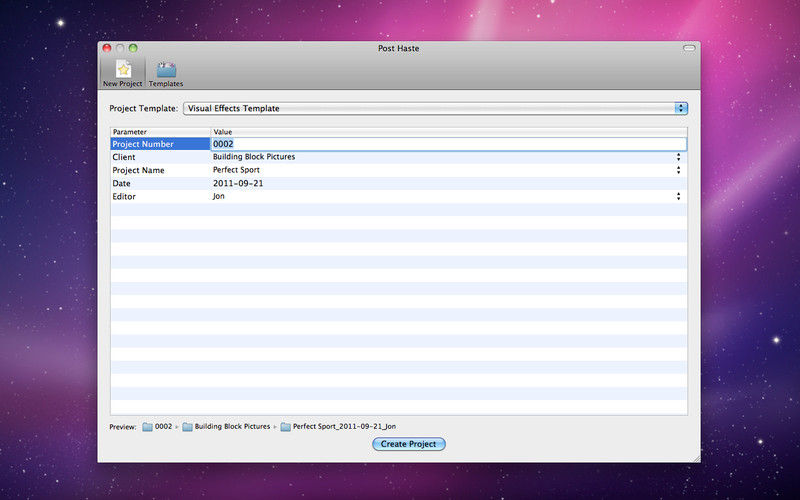
Task: Select the Project Name parameter cell
Action: (161, 170)
